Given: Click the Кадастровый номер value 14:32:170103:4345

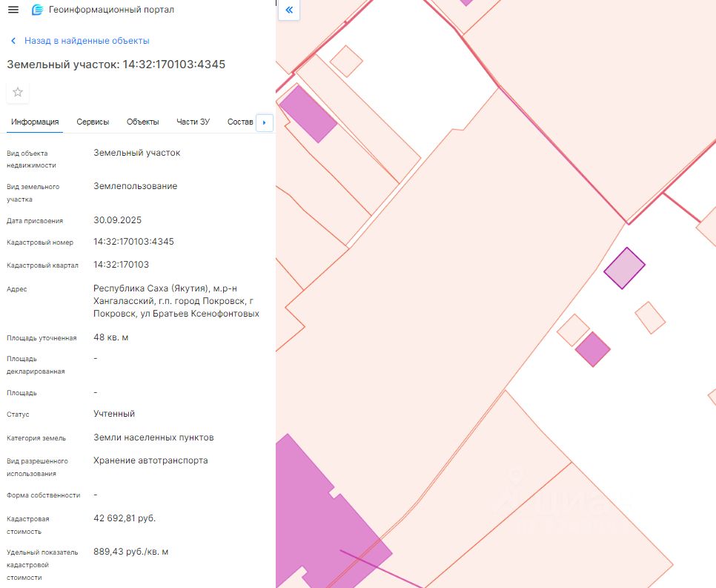Looking at the screenshot, I should [133, 242].
